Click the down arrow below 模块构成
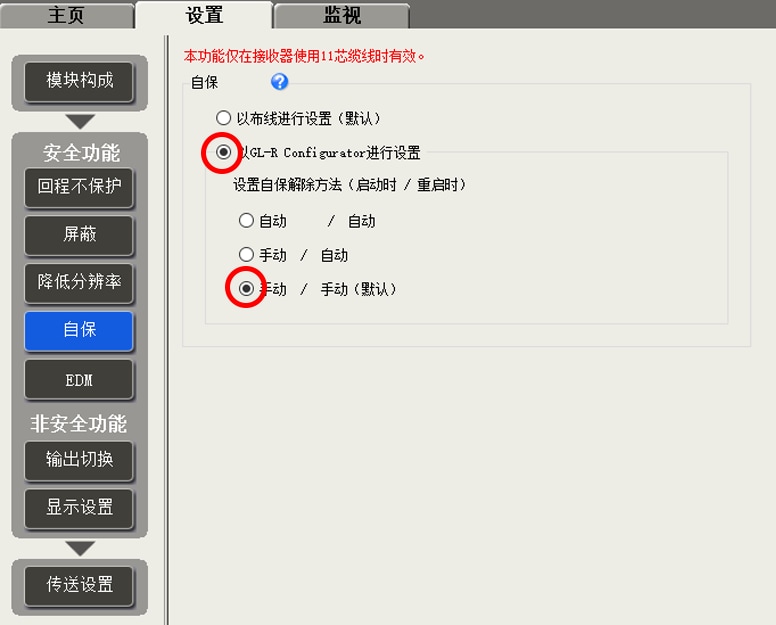 tap(80, 122)
